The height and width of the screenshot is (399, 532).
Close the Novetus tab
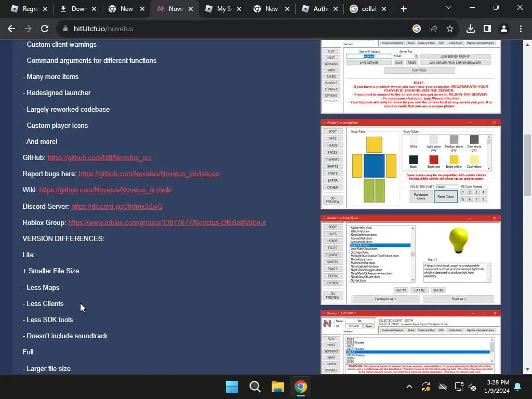[x=191, y=9]
